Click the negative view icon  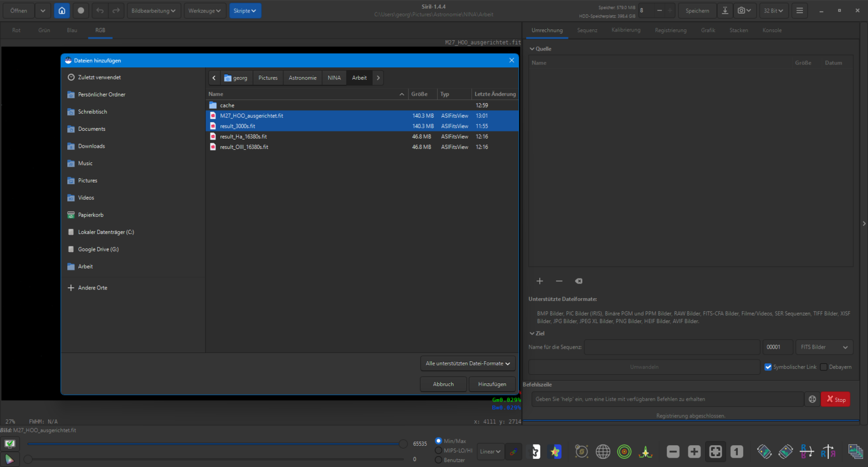pos(534,452)
